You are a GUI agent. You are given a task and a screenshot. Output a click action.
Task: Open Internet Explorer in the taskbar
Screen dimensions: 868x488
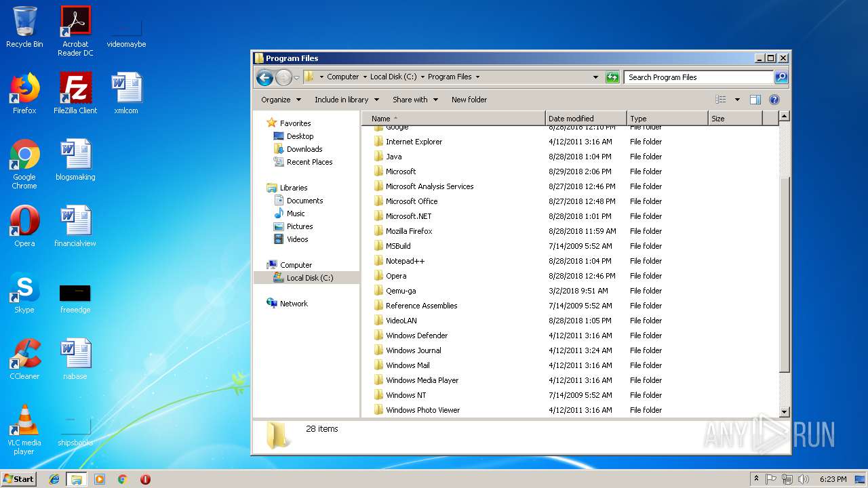tap(54, 479)
